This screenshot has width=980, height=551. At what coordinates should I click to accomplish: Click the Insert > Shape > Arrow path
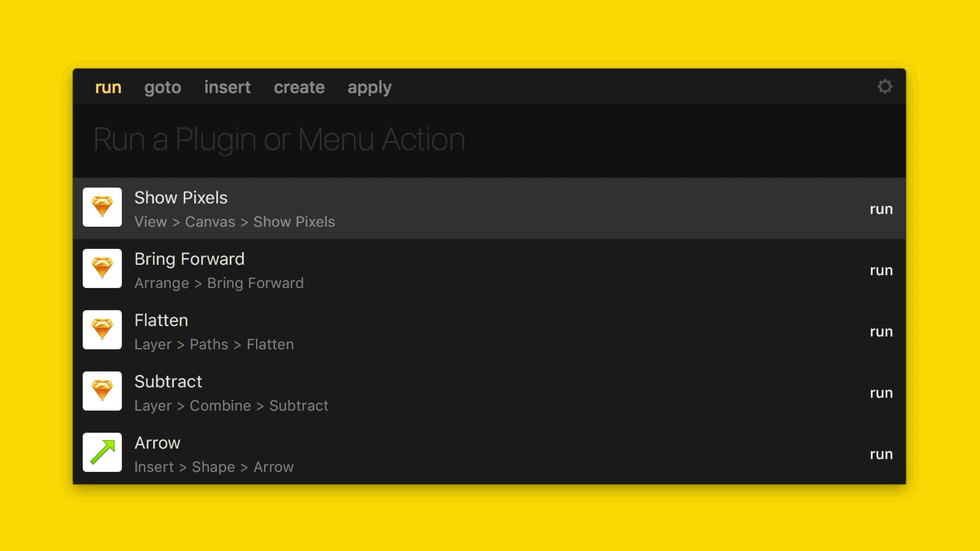[214, 467]
